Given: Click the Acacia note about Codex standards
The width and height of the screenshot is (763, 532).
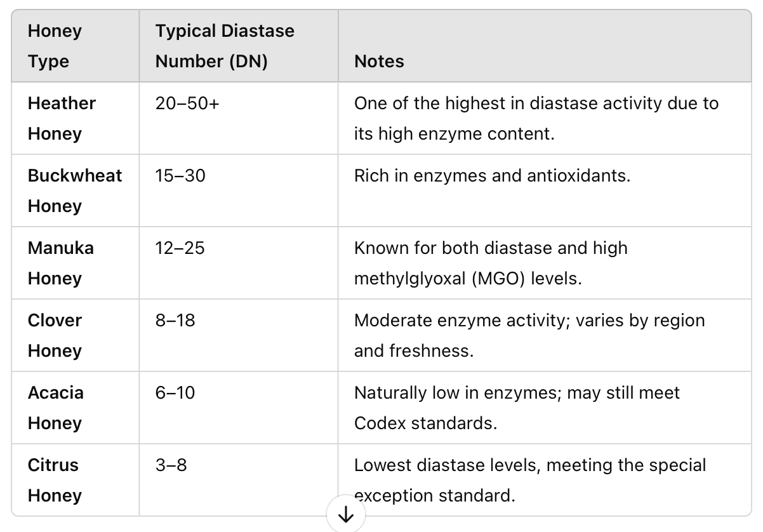Looking at the screenshot, I should point(517,408).
